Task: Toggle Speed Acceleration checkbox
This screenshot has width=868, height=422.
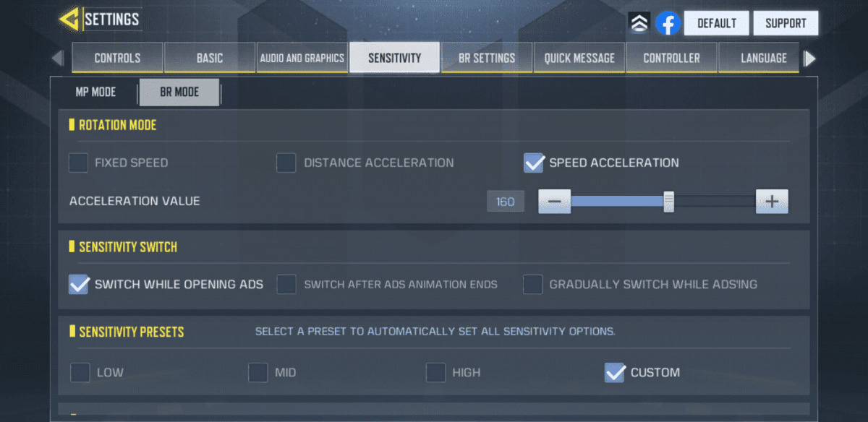Action: point(534,163)
